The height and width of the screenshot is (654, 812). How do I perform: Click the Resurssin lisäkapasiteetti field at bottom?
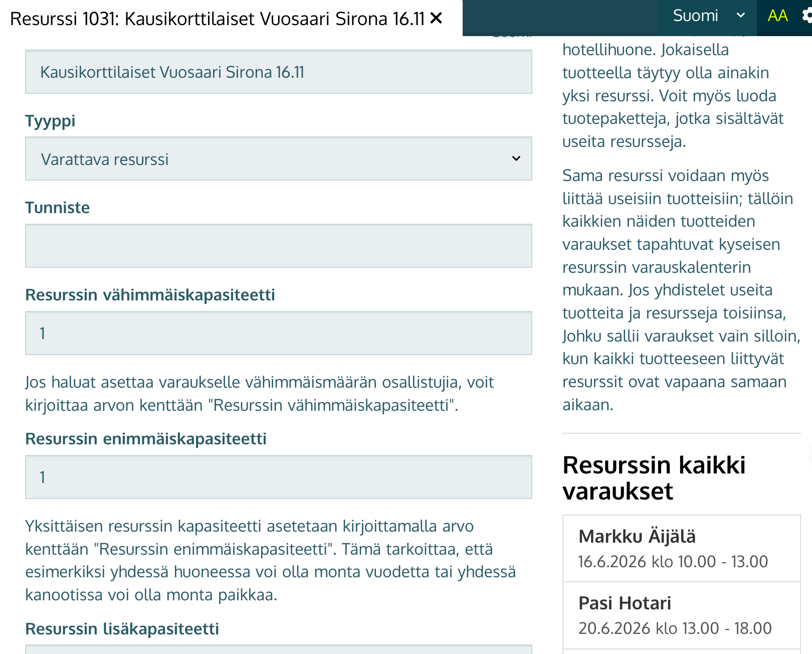click(279, 649)
